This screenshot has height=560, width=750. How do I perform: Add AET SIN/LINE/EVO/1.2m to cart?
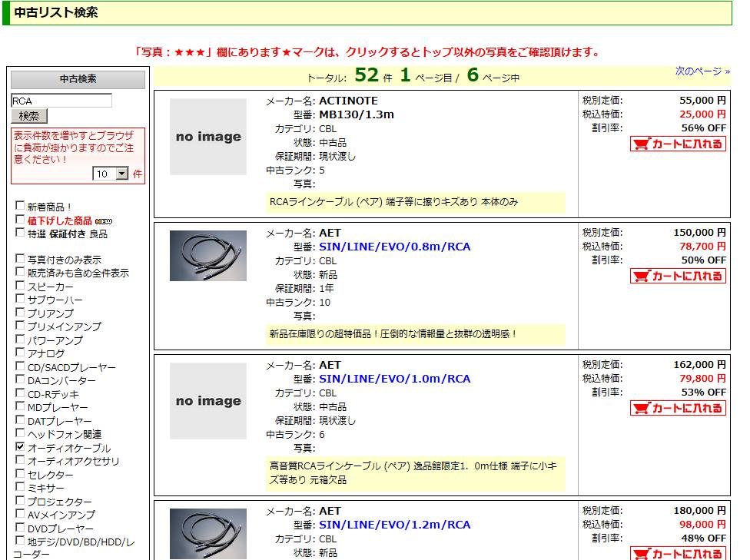(x=678, y=553)
